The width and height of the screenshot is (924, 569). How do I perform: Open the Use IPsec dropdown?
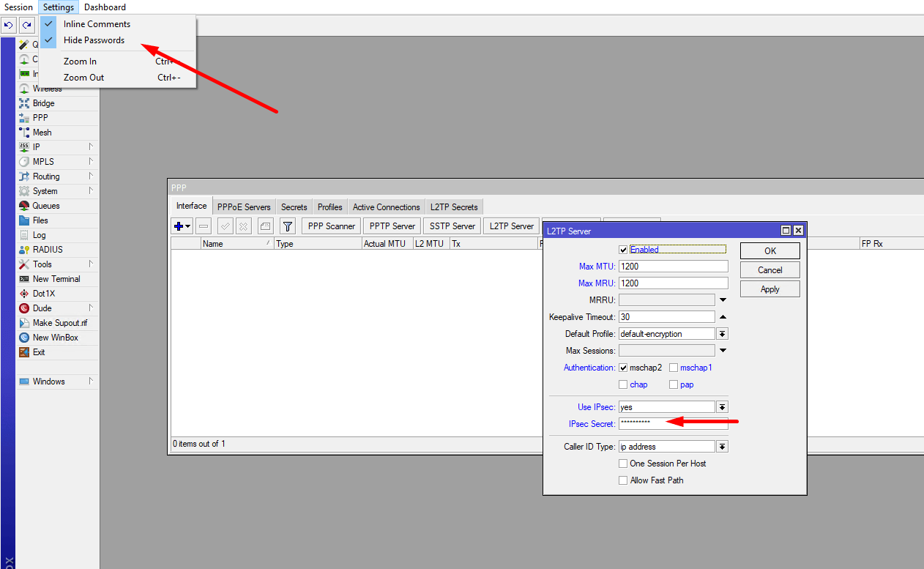[722, 407]
